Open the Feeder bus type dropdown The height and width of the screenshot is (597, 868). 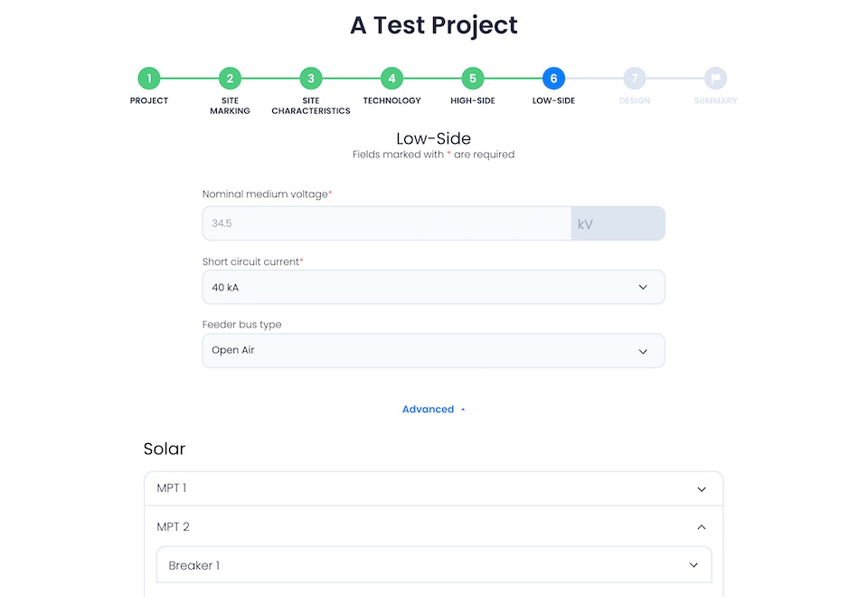coord(433,351)
